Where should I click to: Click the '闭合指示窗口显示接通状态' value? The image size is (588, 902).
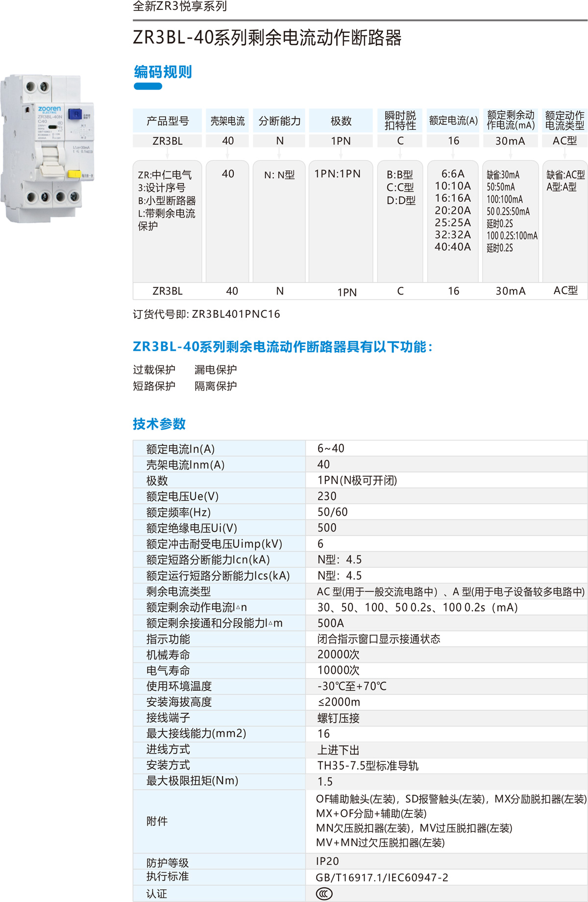(x=379, y=639)
